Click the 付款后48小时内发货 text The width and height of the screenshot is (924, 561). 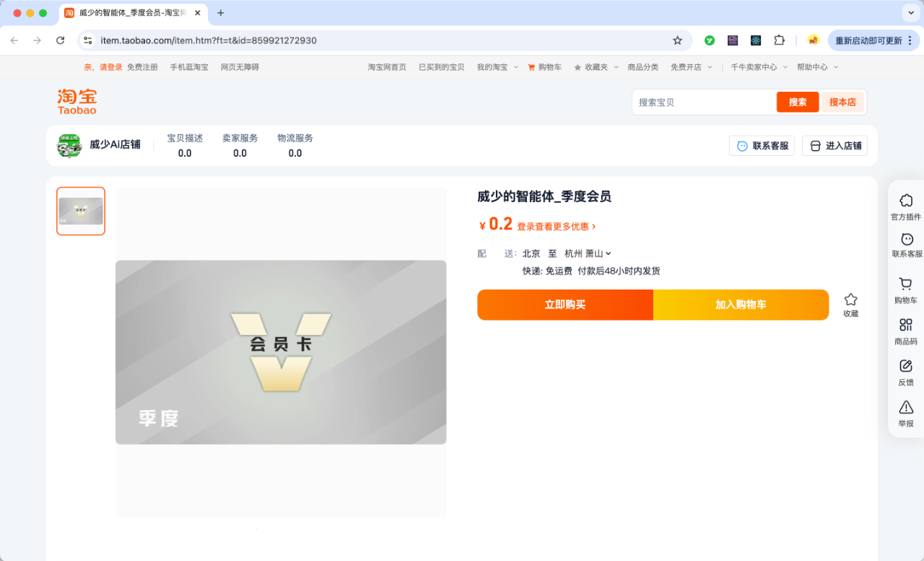(x=619, y=271)
